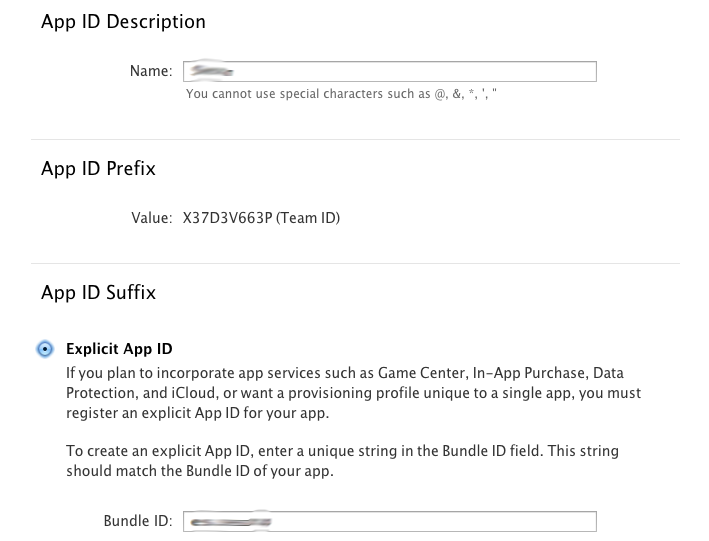Click the App ID Description heading
This screenshot has height=541, width=709.
(123, 22)
